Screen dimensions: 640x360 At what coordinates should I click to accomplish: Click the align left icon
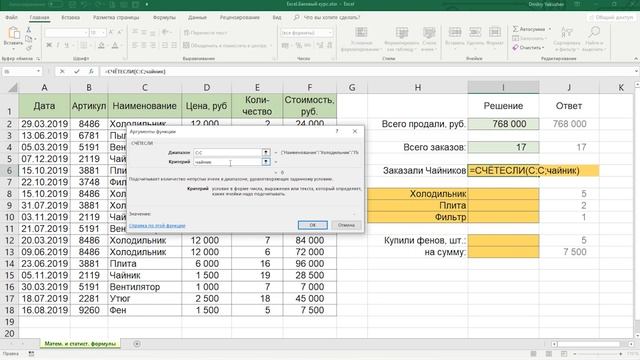[135, 45]
